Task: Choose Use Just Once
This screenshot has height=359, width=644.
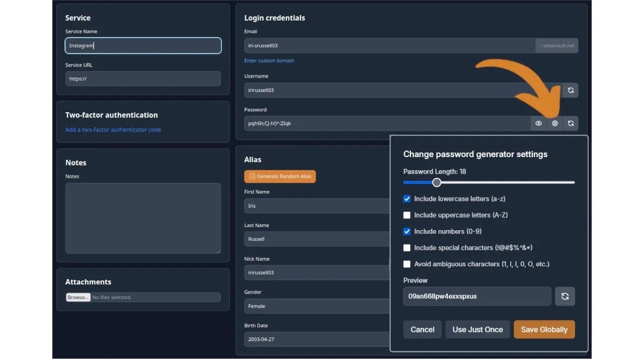Action: 477,329
